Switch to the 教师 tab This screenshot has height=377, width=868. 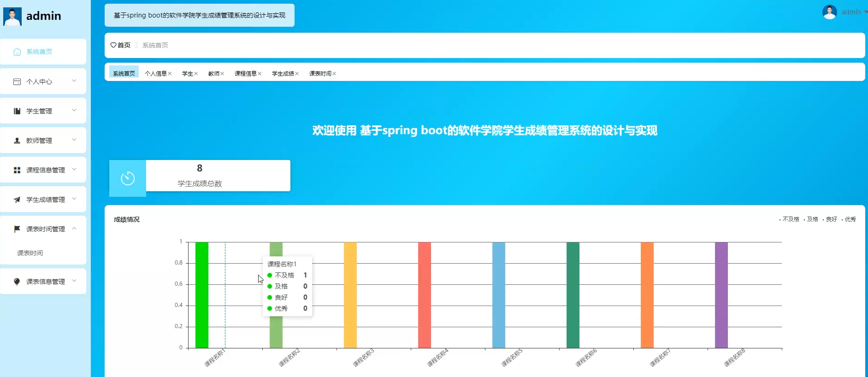[214, 74]
